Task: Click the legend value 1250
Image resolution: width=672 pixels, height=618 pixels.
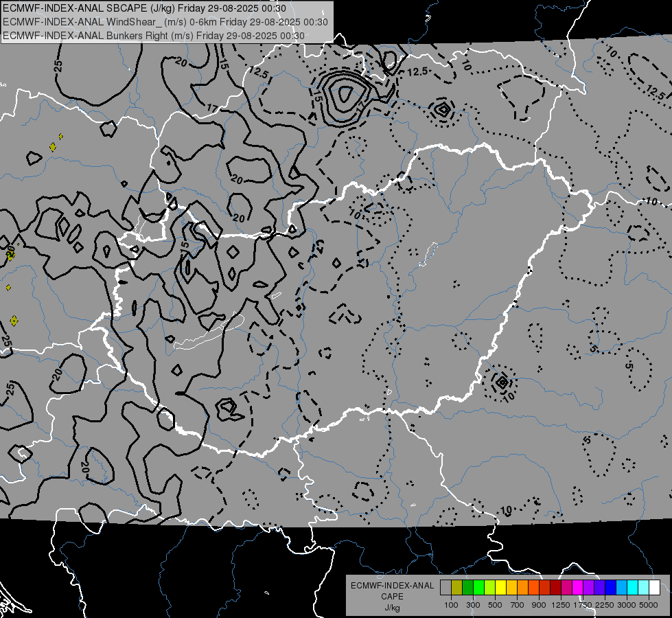Action: [x=561, y=605]
